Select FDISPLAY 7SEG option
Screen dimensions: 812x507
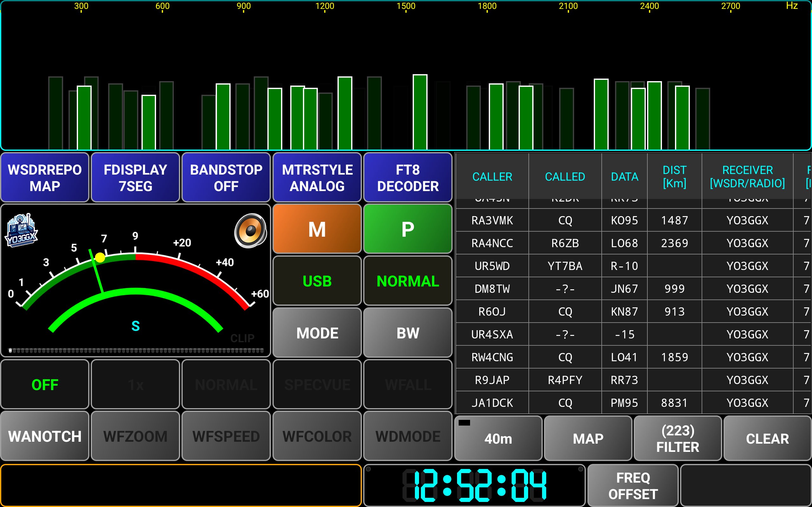click(135, 178)
